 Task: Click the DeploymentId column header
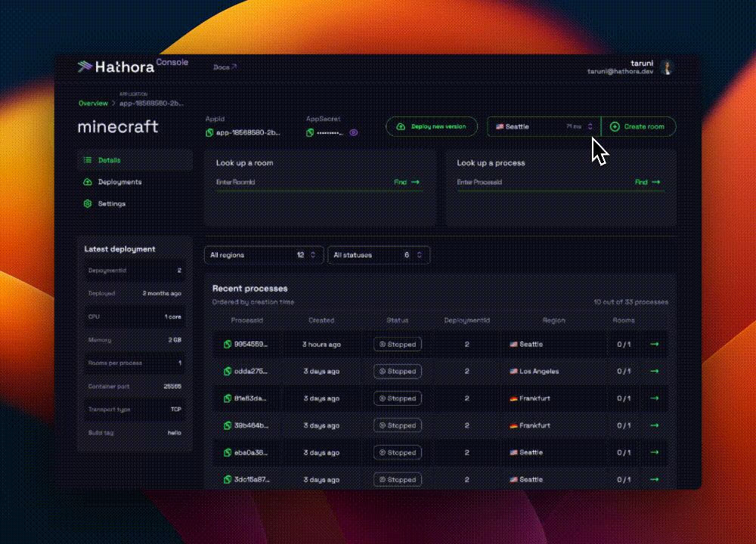tap(466, 320)
